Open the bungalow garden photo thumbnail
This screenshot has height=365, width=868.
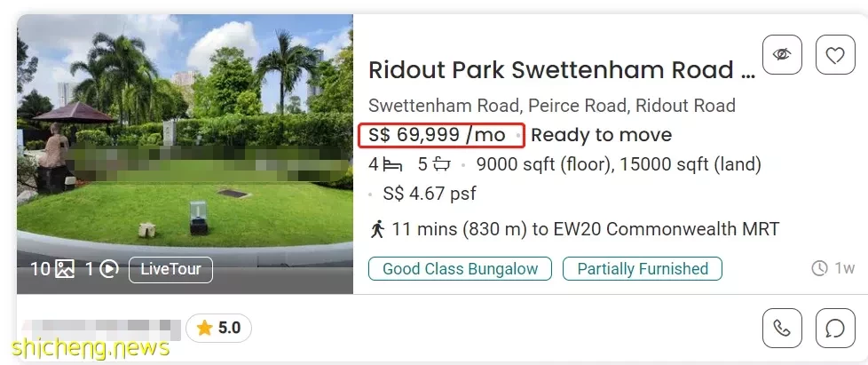(185, 154)
